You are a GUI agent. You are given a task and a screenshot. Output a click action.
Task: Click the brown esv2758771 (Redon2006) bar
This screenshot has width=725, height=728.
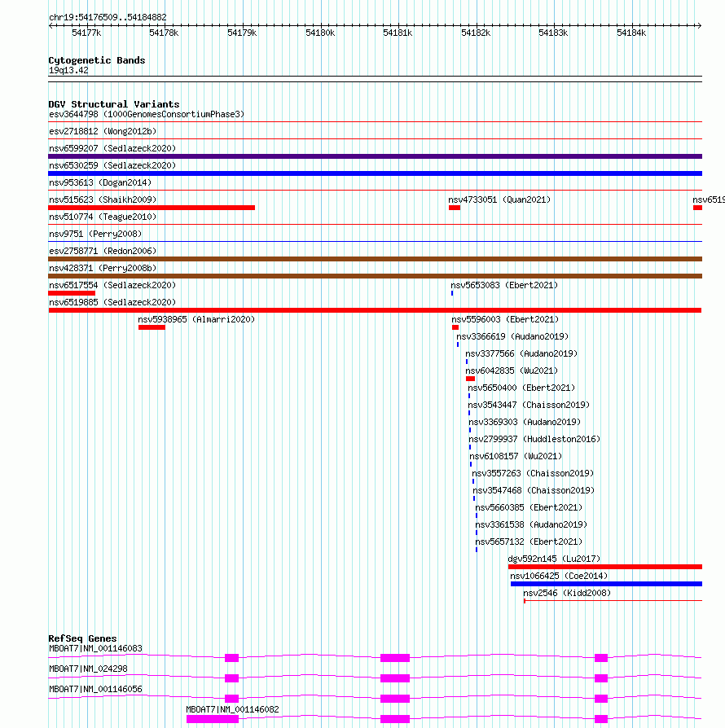[376, 259]
